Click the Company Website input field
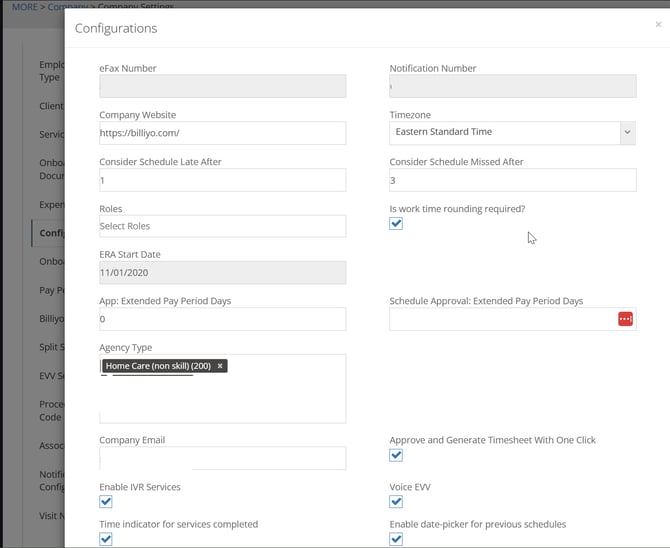The width and height of the screenshot is (670, 548). (222, 132)
